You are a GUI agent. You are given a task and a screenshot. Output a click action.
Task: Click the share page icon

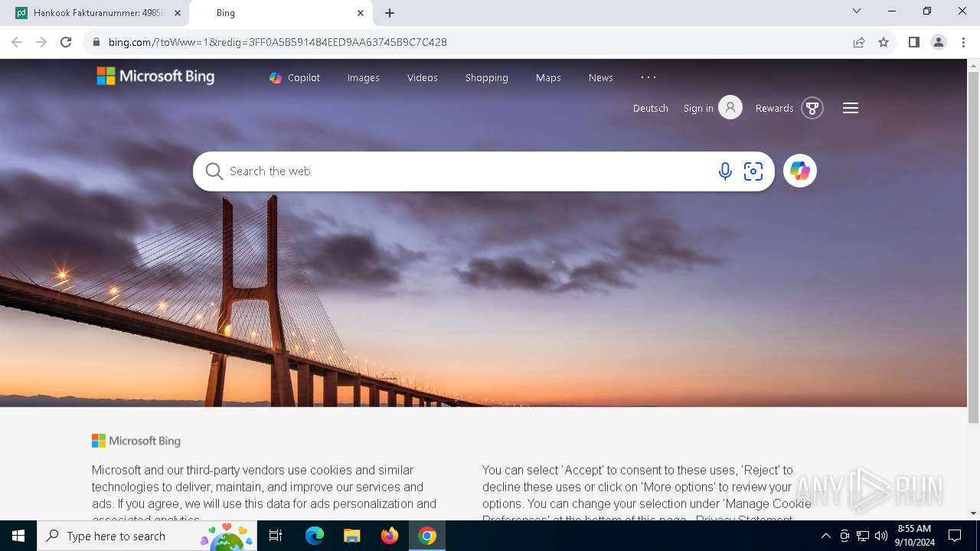pos(859,42)
